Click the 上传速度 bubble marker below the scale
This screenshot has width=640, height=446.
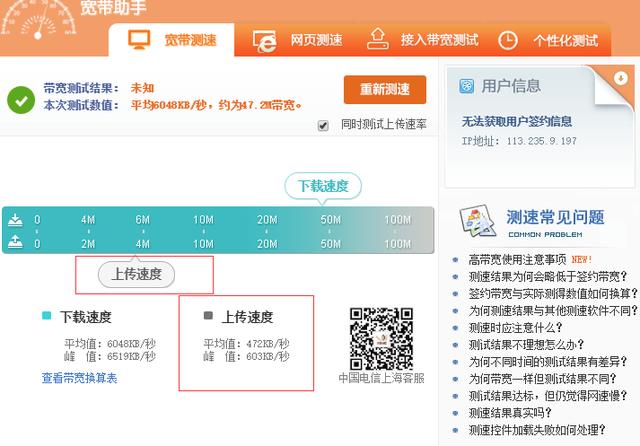pos(136,273)
